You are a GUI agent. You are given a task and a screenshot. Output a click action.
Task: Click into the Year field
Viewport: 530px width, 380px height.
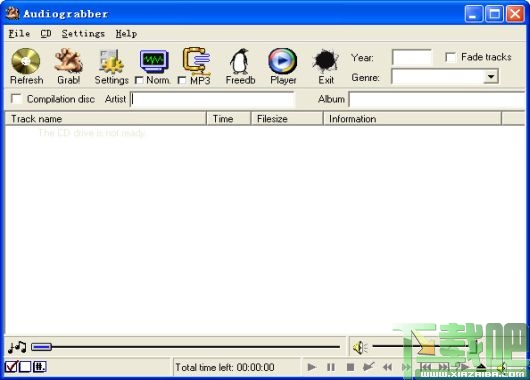coord(412,57)
